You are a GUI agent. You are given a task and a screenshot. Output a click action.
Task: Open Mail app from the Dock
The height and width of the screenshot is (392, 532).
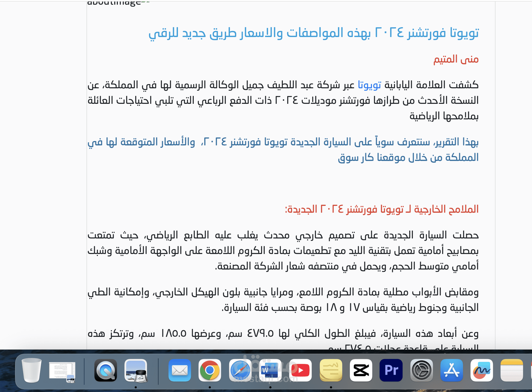[x=179, y=370]
